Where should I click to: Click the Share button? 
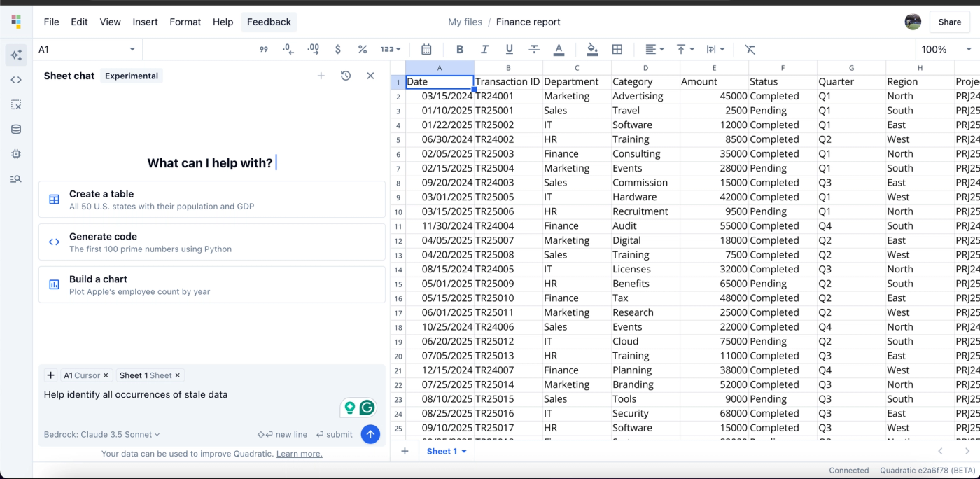pos(949,22)
